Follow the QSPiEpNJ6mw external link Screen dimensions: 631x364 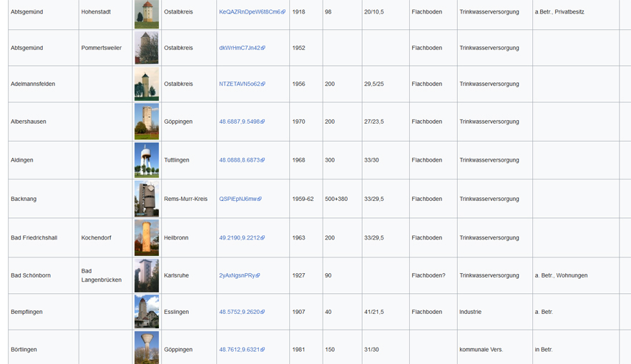pyautogui.click(x=240, y=199)
